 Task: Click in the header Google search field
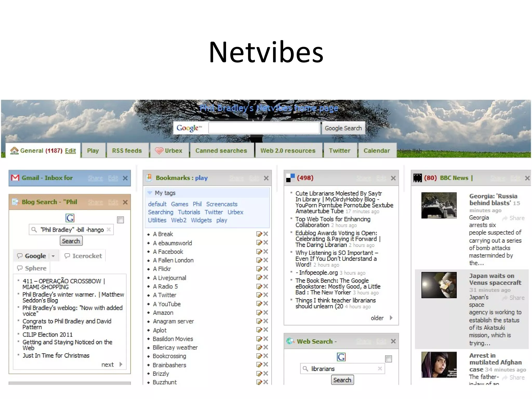[264, 128]
